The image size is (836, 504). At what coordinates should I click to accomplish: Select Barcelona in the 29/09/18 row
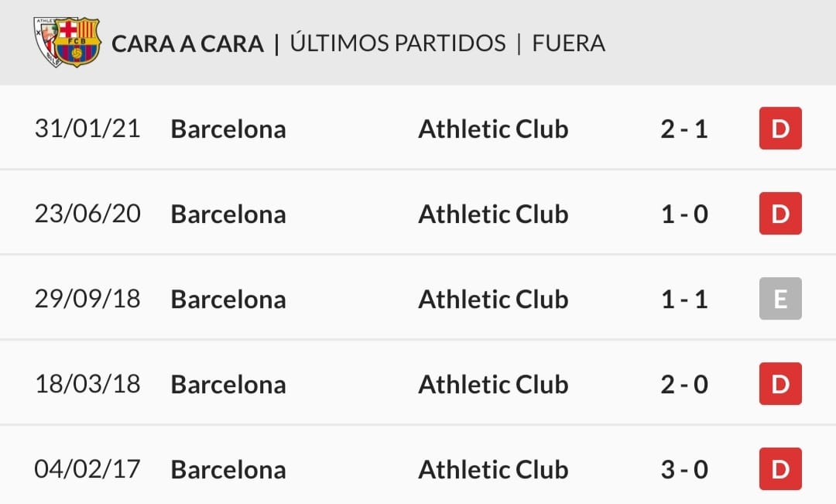(x=228, y=299)
